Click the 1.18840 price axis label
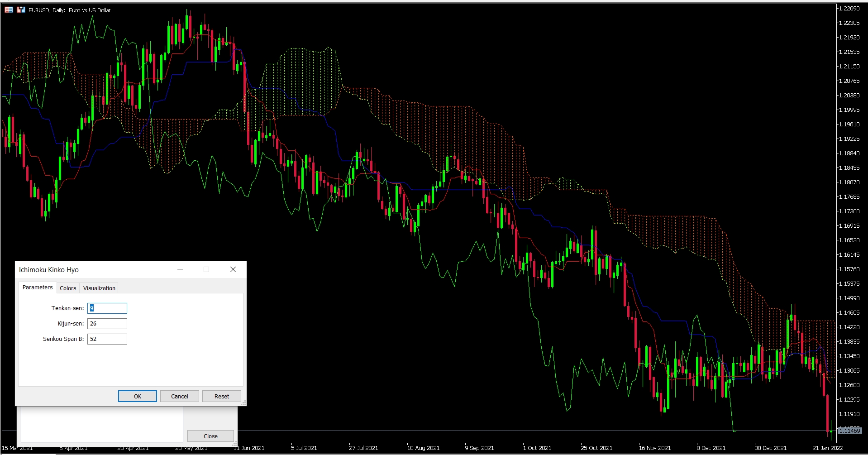This screenshot has width=868, height=455. pos(849,153)
